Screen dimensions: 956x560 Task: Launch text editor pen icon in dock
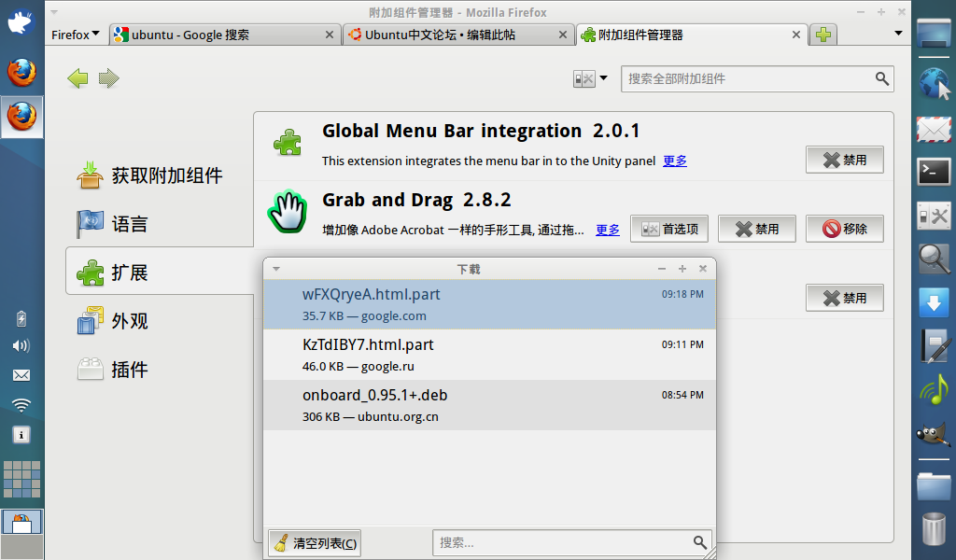(934, 346)
